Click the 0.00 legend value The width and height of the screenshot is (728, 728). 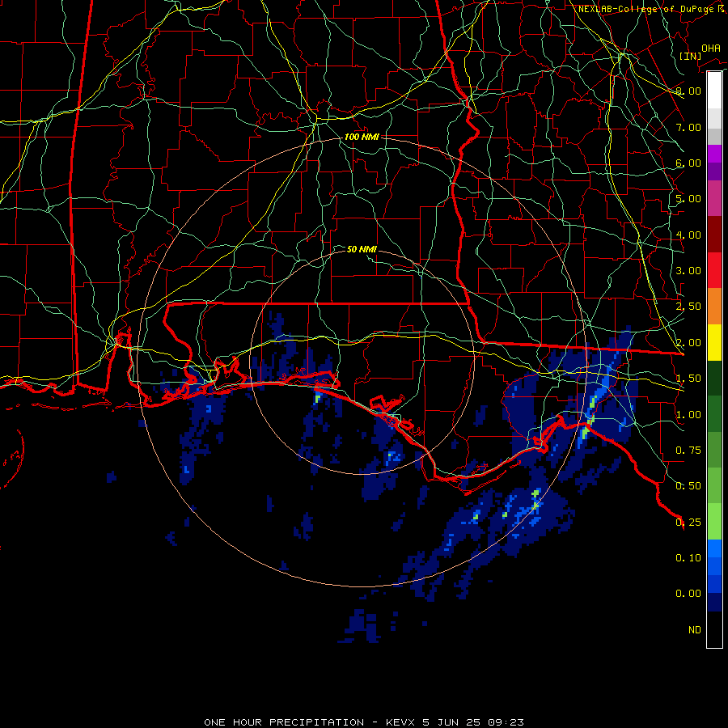click(688, 594)
